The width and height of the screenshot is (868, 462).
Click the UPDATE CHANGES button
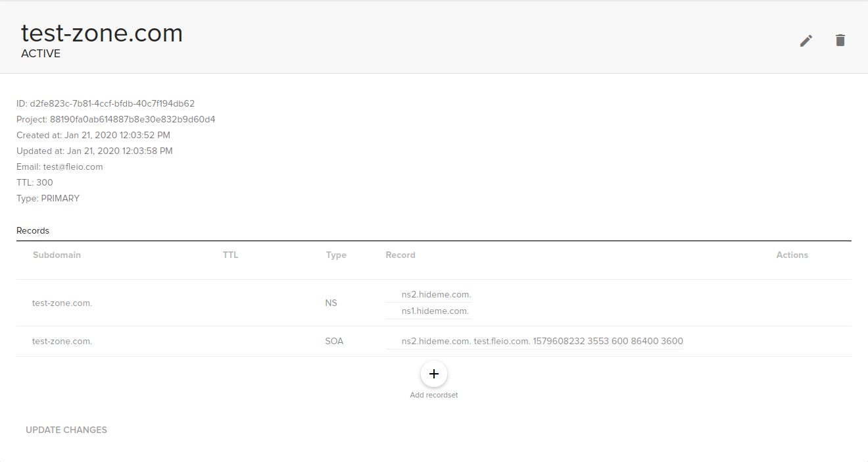[66, 430]
